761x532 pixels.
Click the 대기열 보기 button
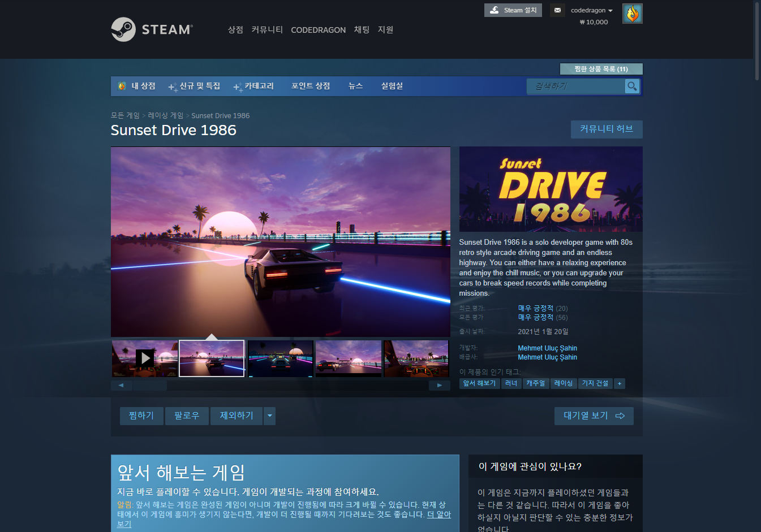pos(594,416)
